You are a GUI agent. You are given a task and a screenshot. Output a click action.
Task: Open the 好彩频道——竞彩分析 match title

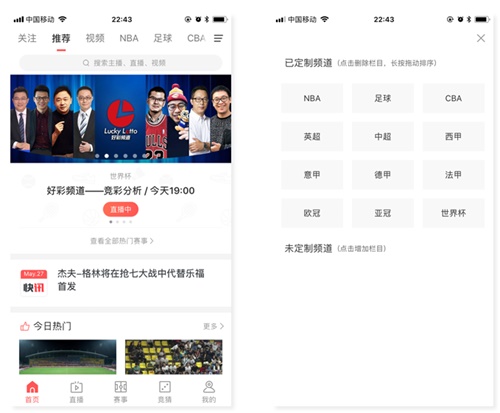tap(121, 191)
